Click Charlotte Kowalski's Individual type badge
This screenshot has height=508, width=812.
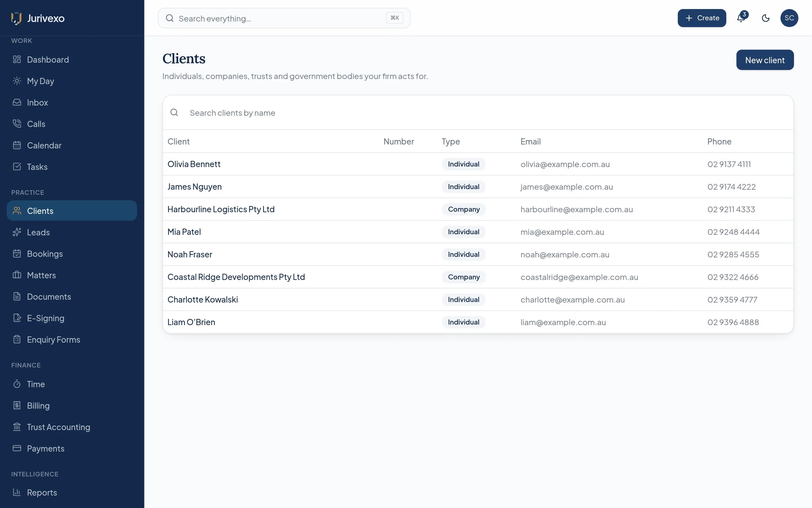tap(464, 299)
